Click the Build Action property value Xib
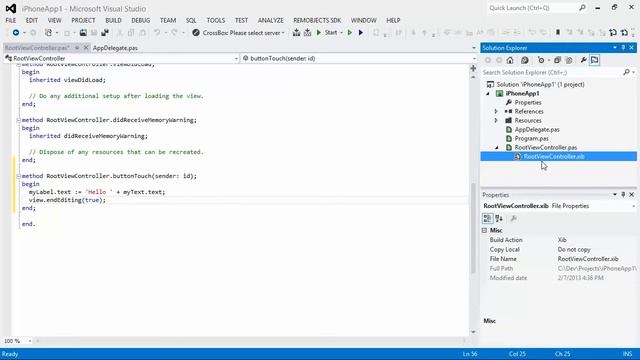The width and height of the screenshot is (640, 360). pyautogui.click(x=562, y=240)
